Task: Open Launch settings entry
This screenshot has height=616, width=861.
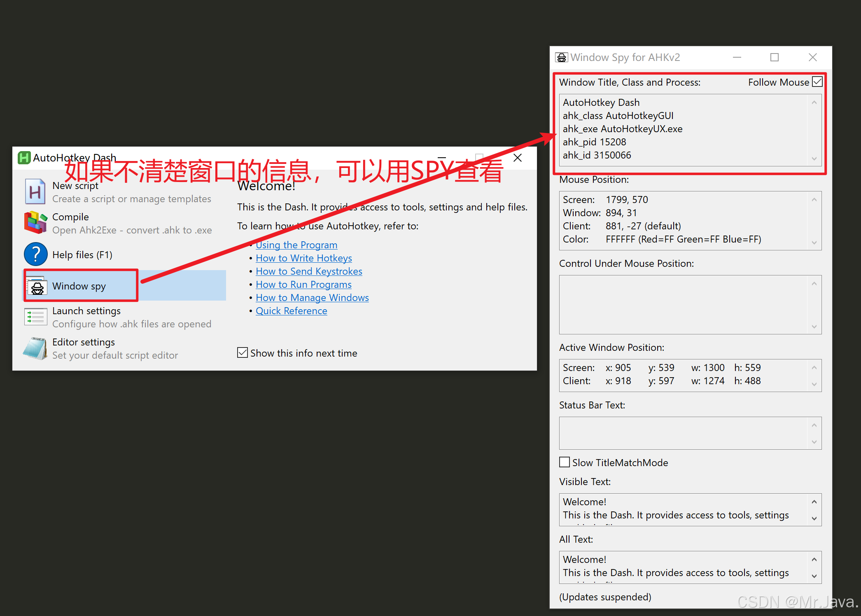Action: click(124, 317)
